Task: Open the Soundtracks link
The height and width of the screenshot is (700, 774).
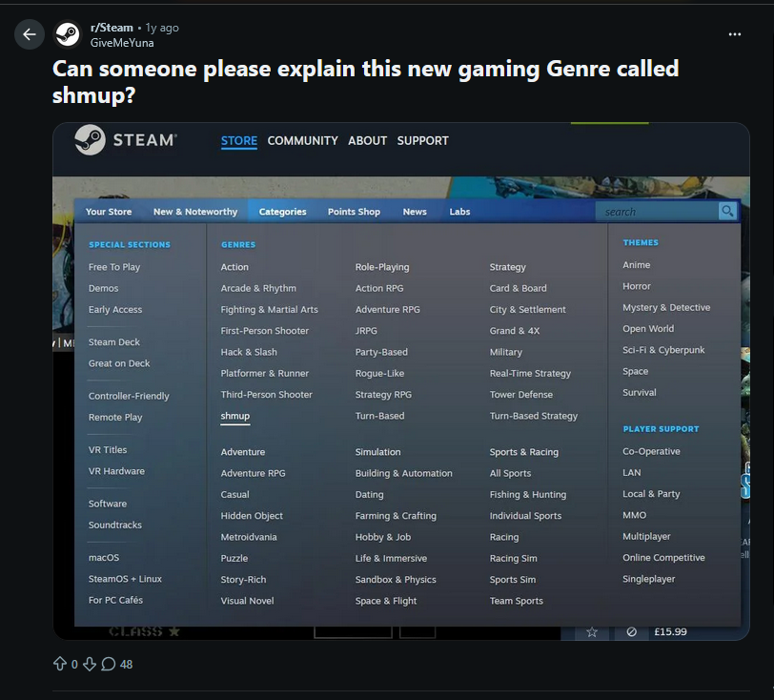Action: click(115, 525)
